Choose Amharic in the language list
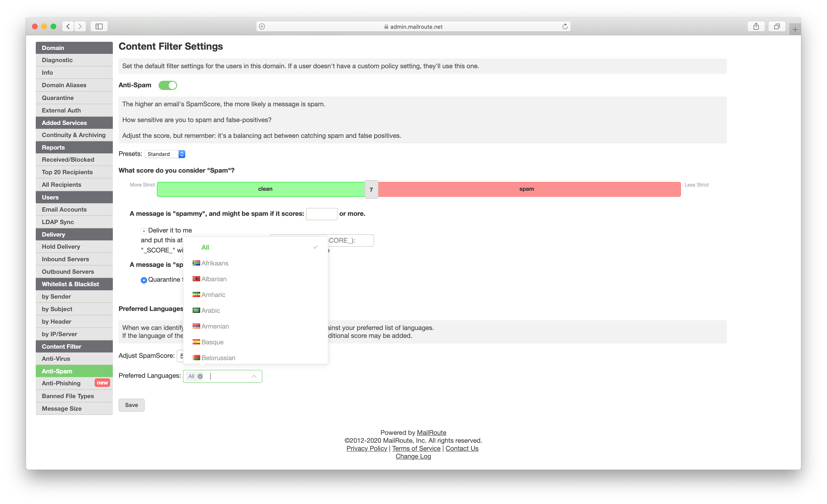This screenshot has width=827, height=504. (255, 295)
